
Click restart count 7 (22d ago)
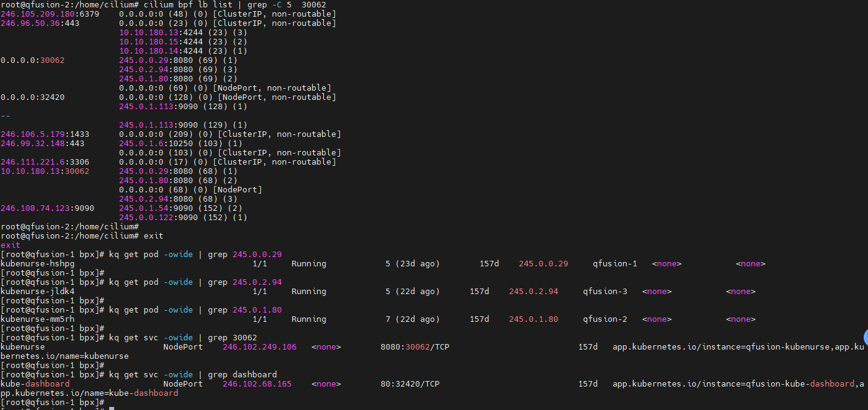(412, 319)
